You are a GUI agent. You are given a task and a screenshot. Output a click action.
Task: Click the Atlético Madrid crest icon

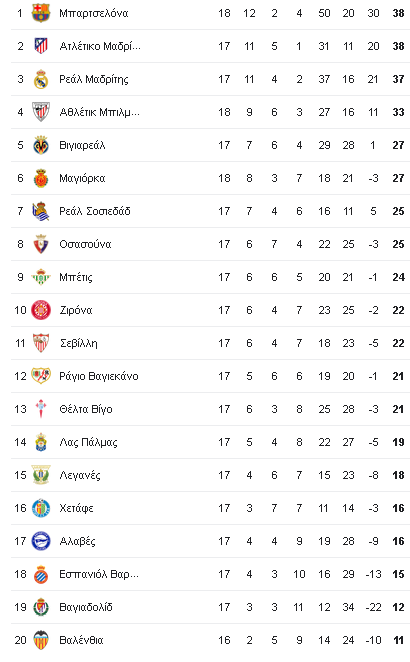coord(41,46)
